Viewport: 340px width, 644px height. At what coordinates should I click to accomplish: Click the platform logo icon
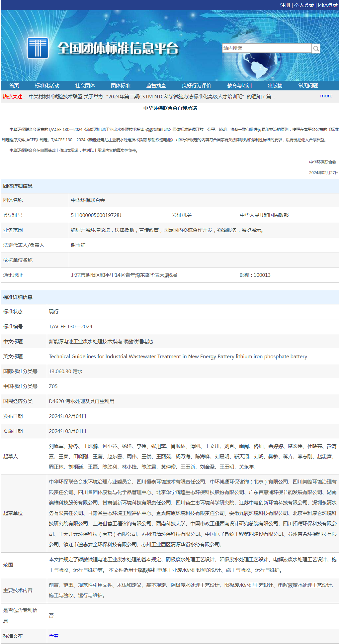coord(38,48)
